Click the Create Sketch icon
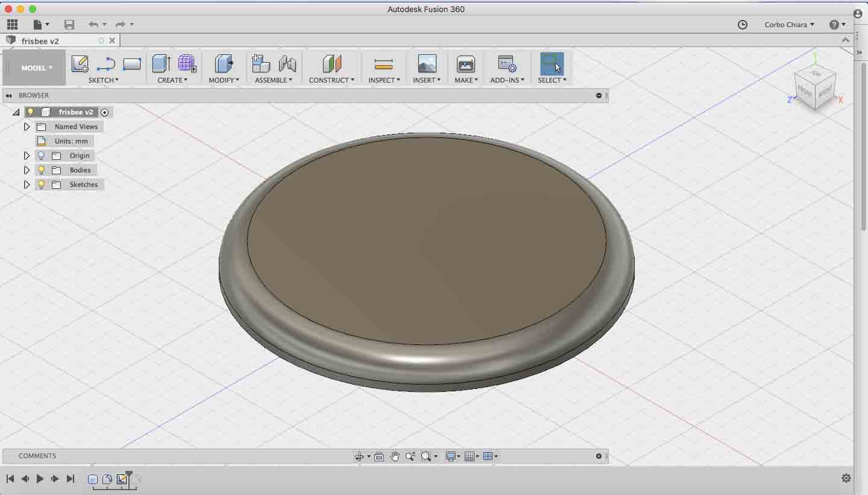The height and width of the screenshot is (495, 868). coord(80,64)
